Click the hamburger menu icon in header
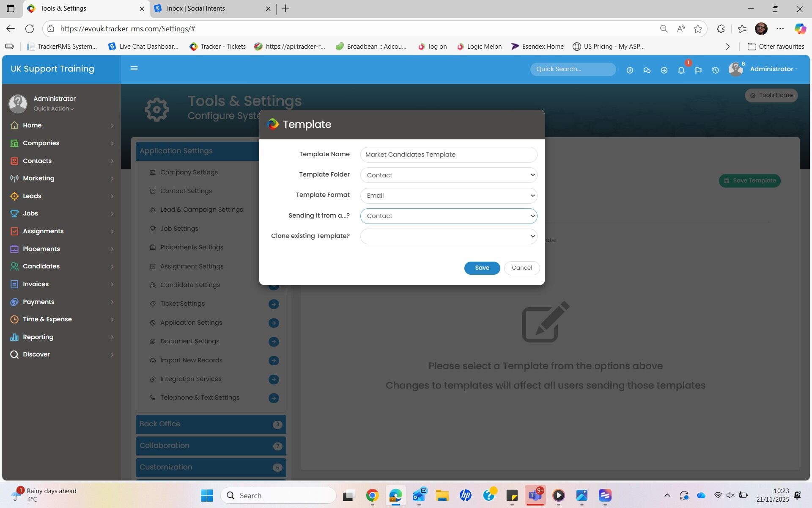This screenshot has width=812, height=508. pos(134,68)
